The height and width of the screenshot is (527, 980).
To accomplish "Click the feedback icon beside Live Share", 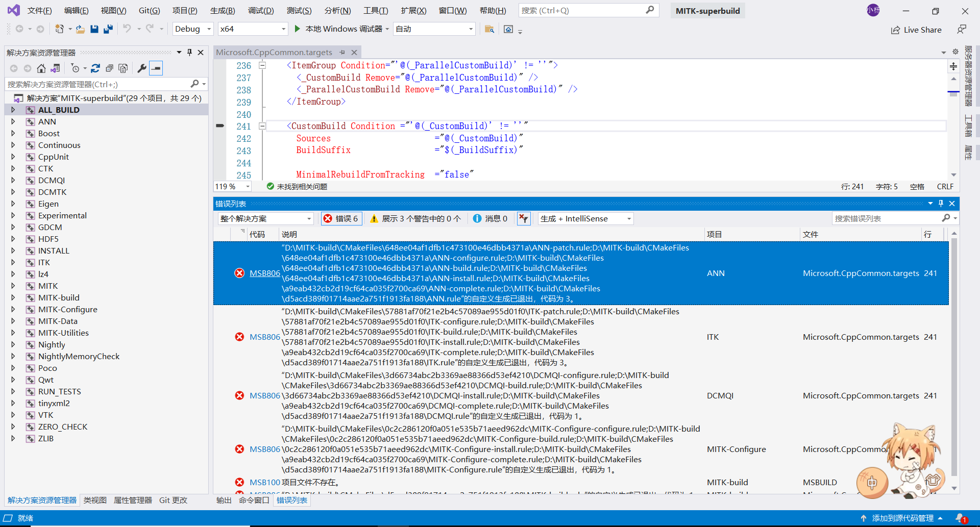I will 962,30.
